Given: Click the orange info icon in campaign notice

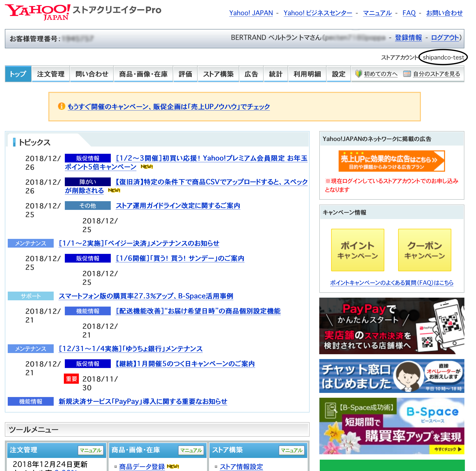Looking at the screenshot, I should [62, 106].
